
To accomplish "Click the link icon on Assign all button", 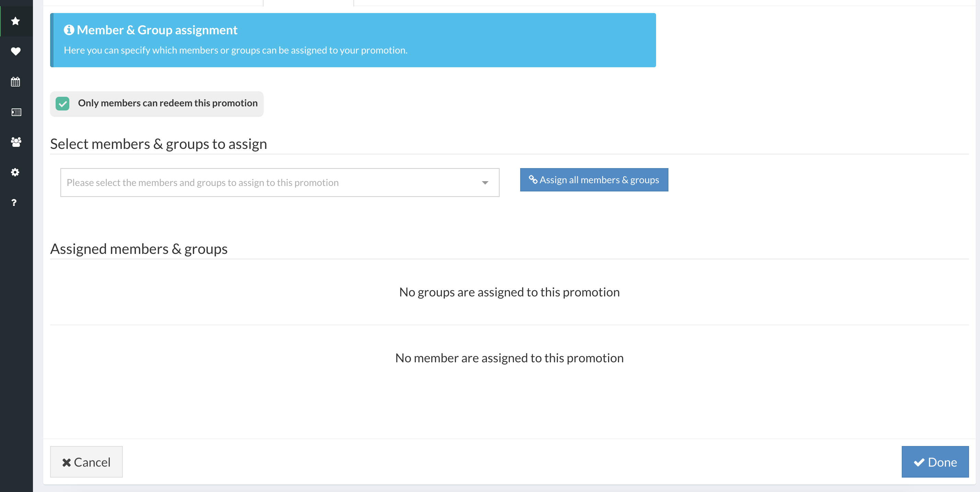I will [x=533, y=179].
